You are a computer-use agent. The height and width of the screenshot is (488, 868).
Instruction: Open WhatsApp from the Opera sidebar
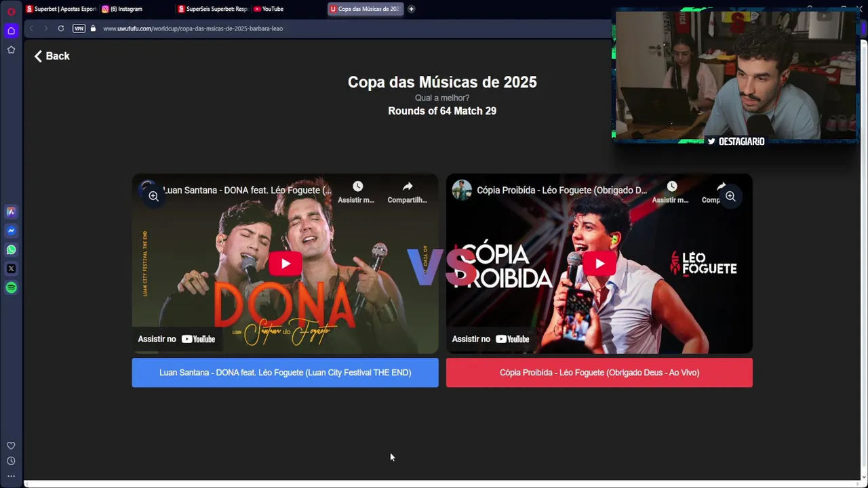pyautogui.click(x=11, y=249)
